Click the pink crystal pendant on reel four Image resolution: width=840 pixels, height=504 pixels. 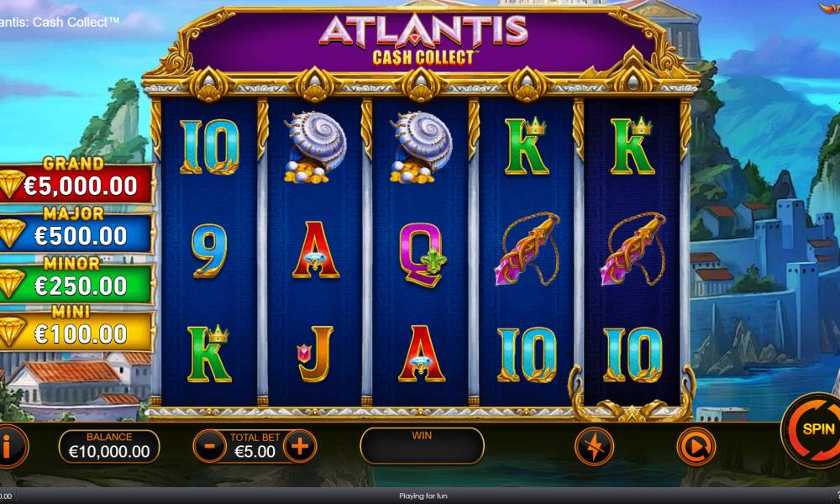pyautogui.click(x=527, y=249)
